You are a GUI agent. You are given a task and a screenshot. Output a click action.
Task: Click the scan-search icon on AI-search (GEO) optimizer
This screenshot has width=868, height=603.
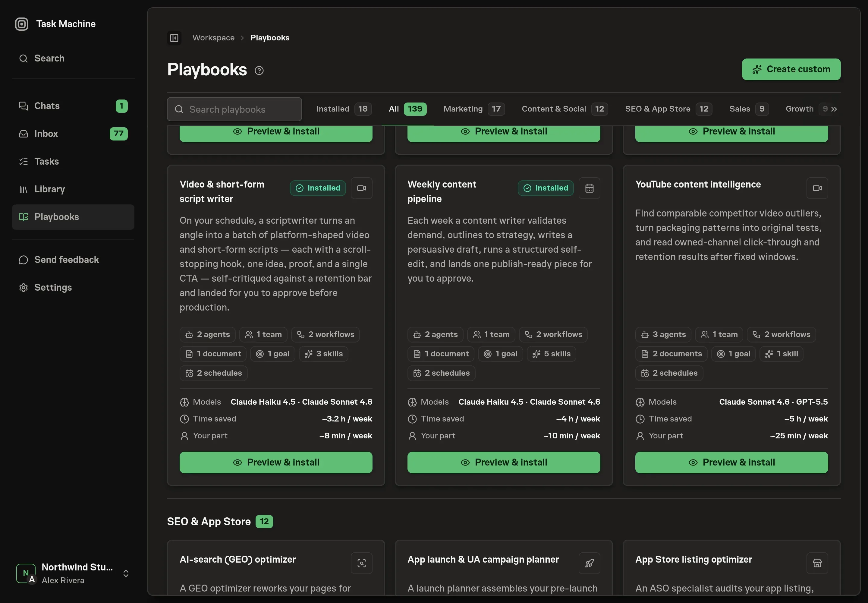(361, 563)
